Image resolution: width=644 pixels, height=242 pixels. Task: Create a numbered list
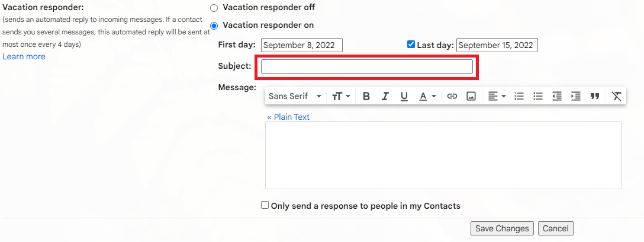pyautogui.click(x=519, y=96)
